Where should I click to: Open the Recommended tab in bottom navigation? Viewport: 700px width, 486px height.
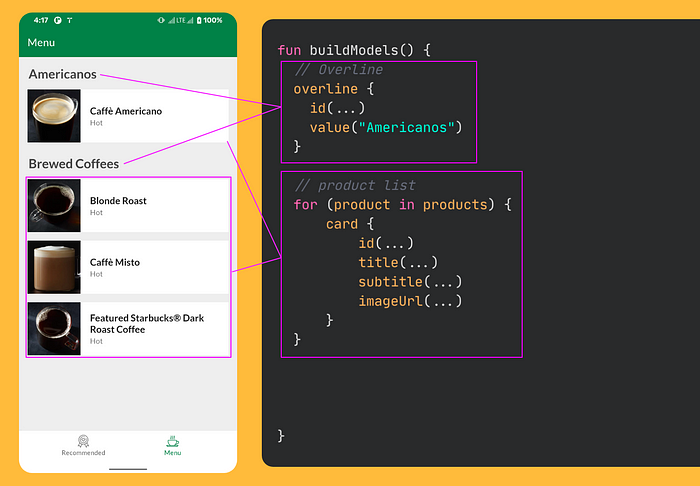pyautogui.click(x=83, y=445)
